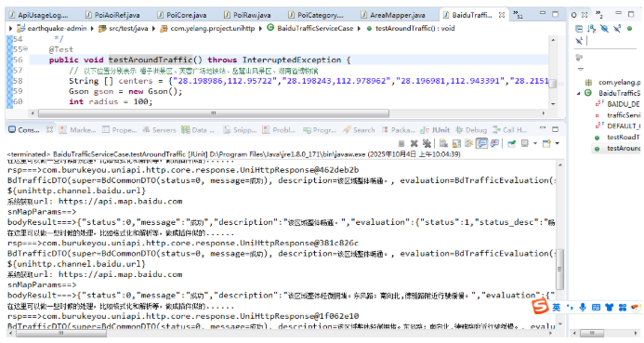Click Remove All Terminated Launches icon
This screenshot has width=644, height=343.
427,143
